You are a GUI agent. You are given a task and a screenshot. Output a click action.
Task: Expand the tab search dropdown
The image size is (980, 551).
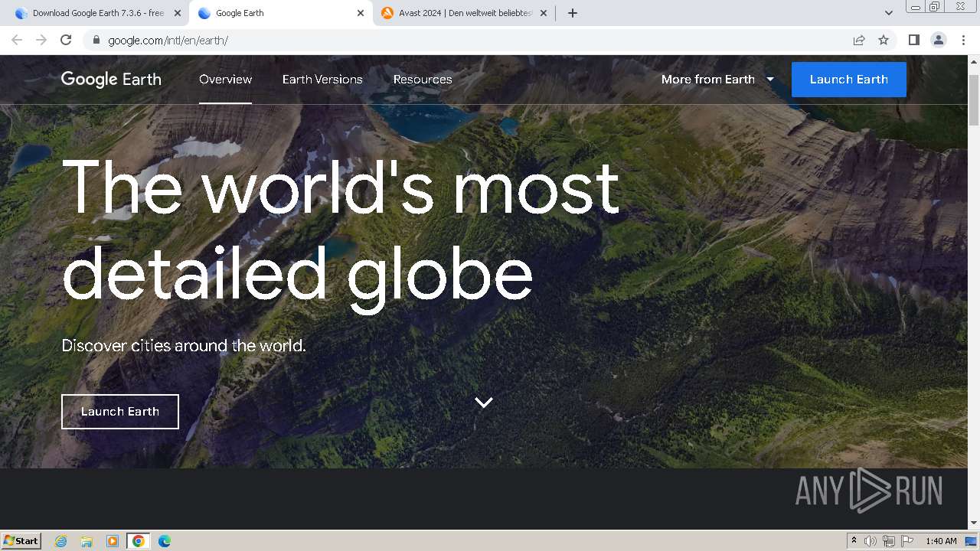click(888, 13)
